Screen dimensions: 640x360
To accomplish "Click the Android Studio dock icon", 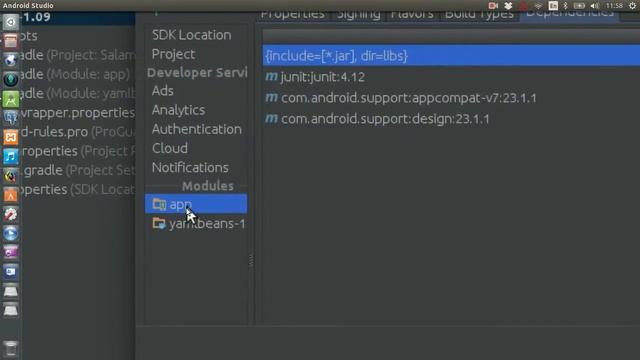I will click(11, 99).
